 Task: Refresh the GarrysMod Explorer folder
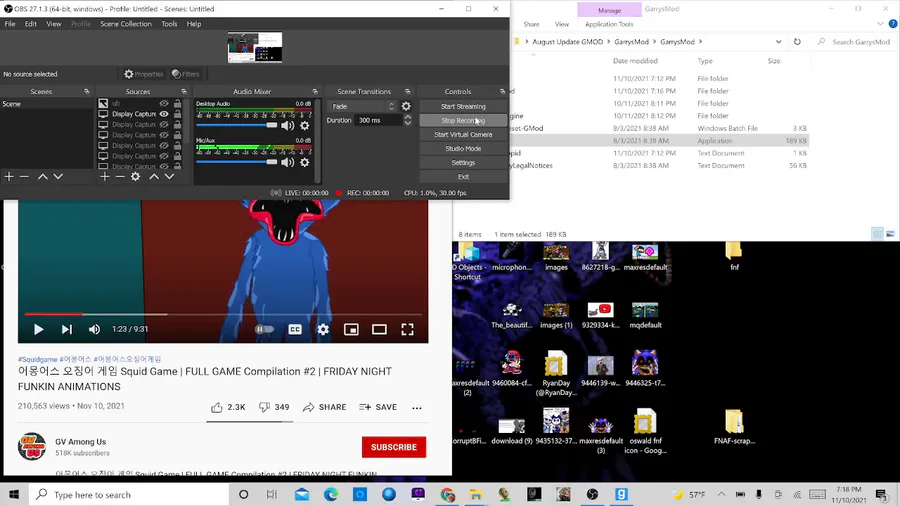click(x=797, y=42)
